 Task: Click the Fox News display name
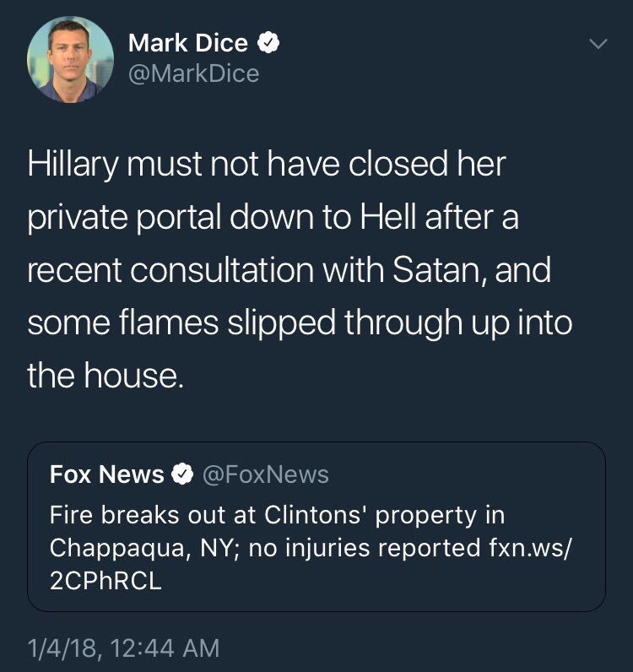106,474
